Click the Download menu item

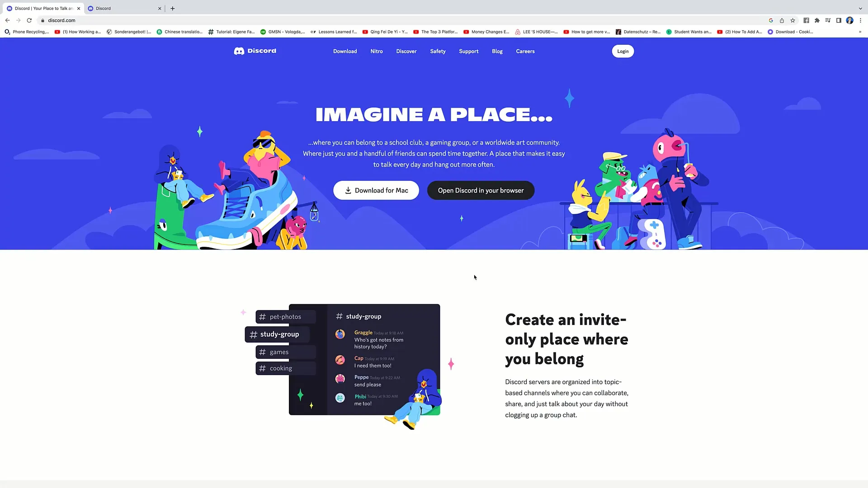[345, 51]
